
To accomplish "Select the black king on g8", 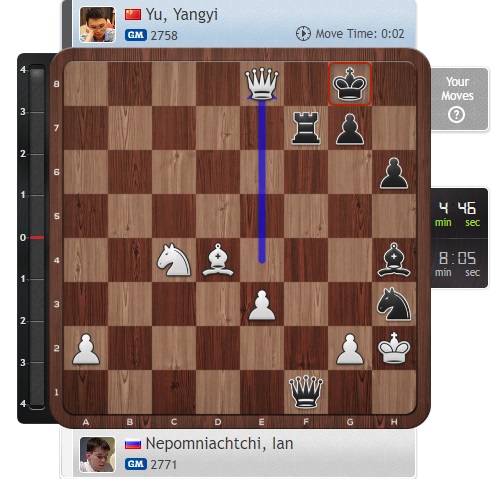I will [350, 84].
